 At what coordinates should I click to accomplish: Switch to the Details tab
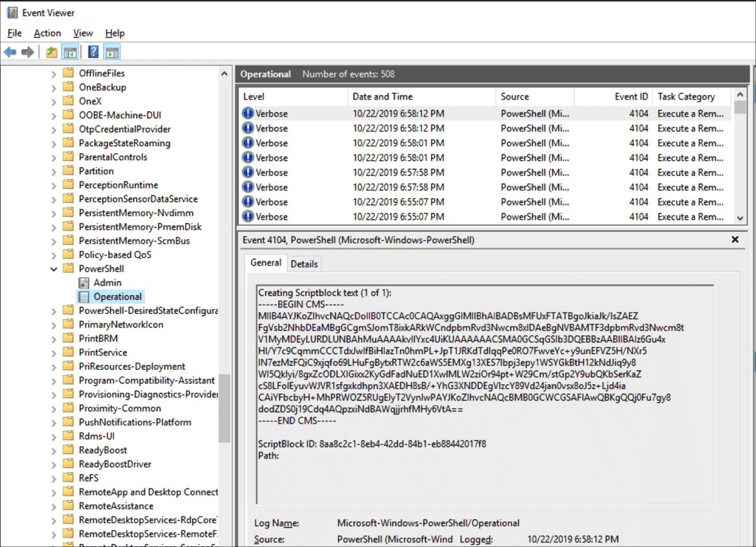(304, 263)
